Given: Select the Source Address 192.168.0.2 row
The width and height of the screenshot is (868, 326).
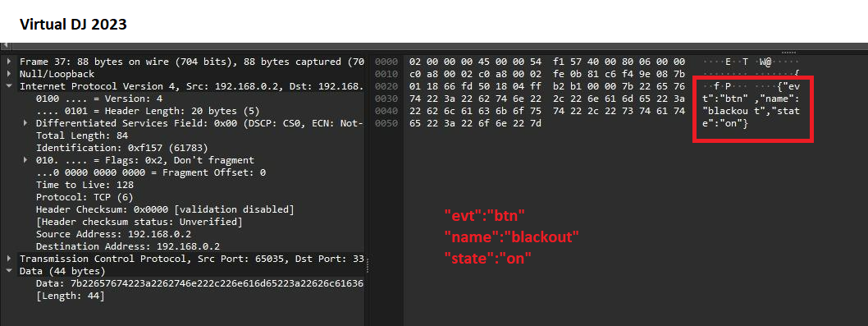Looking at the screenshot, I should [x=113, y=234].
